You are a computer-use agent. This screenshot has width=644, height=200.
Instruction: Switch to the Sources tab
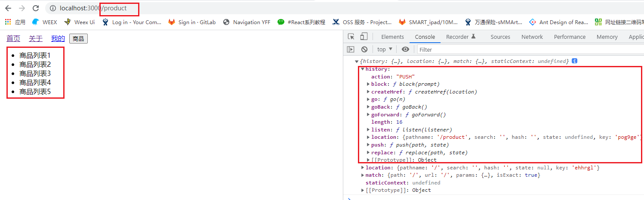click(x=500, y=37)
